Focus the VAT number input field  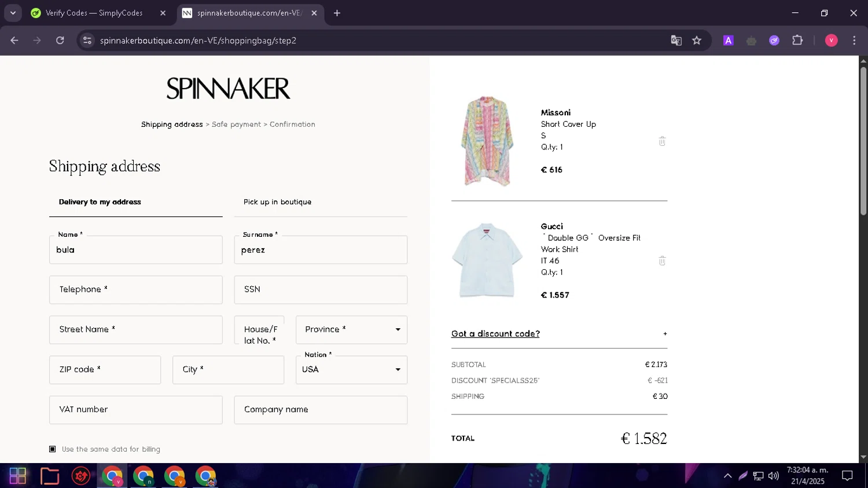(136, 410)
